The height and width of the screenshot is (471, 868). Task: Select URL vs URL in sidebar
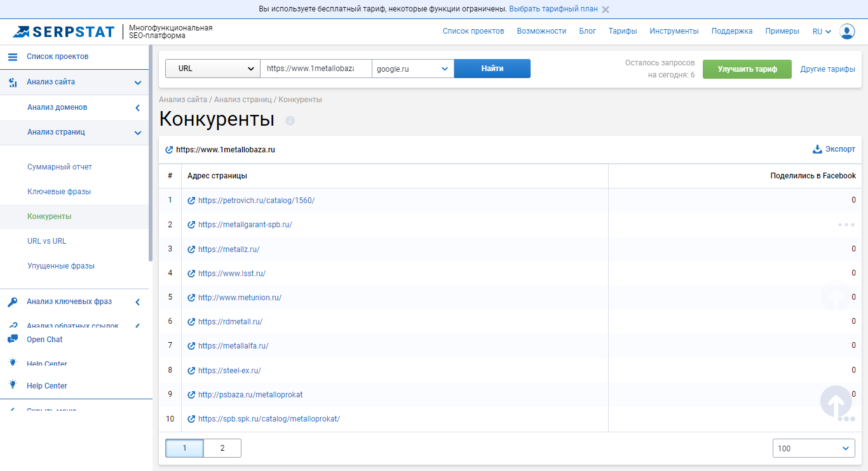click(47, 241)
